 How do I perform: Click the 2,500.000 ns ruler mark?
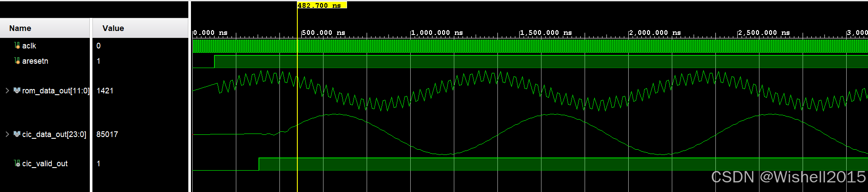764,33
